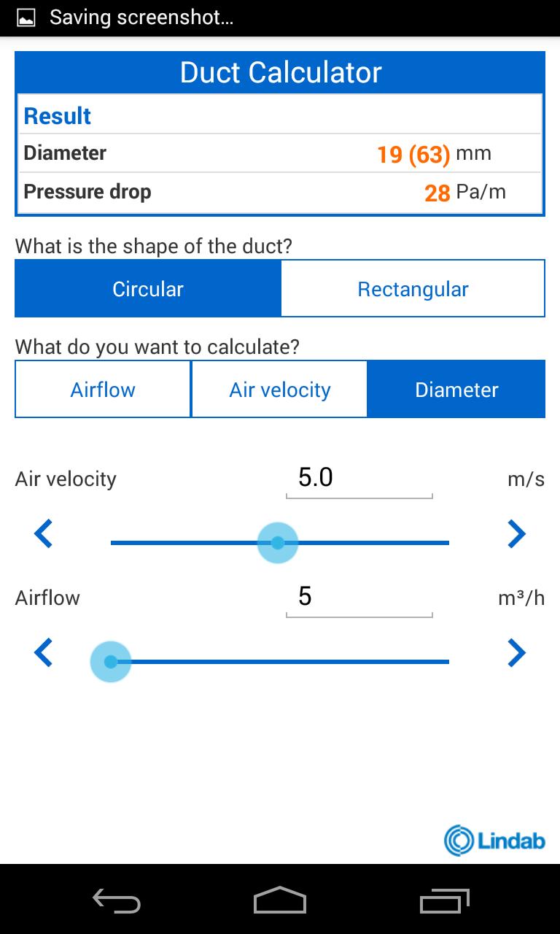Viewport: 560px width, 934px height.
Task: Tap the Airflow value input field
Action: [359, 597]
